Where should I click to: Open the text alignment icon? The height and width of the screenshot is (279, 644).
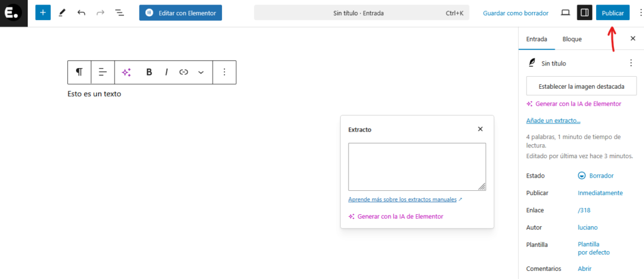pos(103,72)
